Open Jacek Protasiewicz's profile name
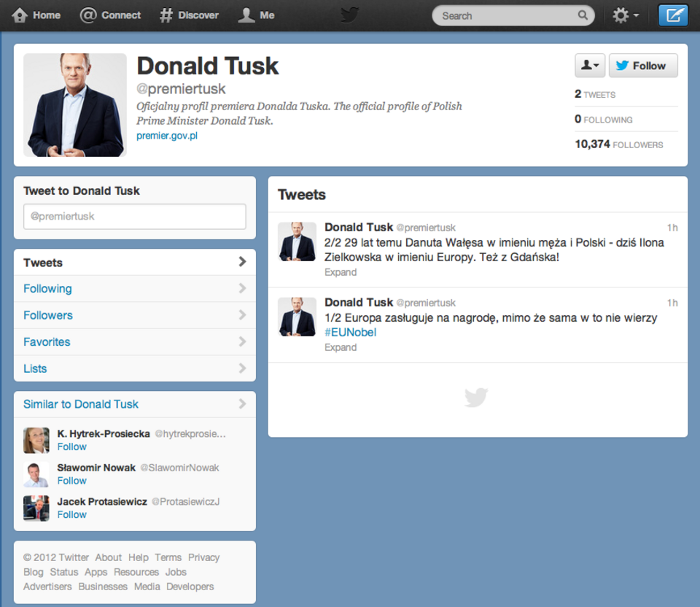 point(102,502)
